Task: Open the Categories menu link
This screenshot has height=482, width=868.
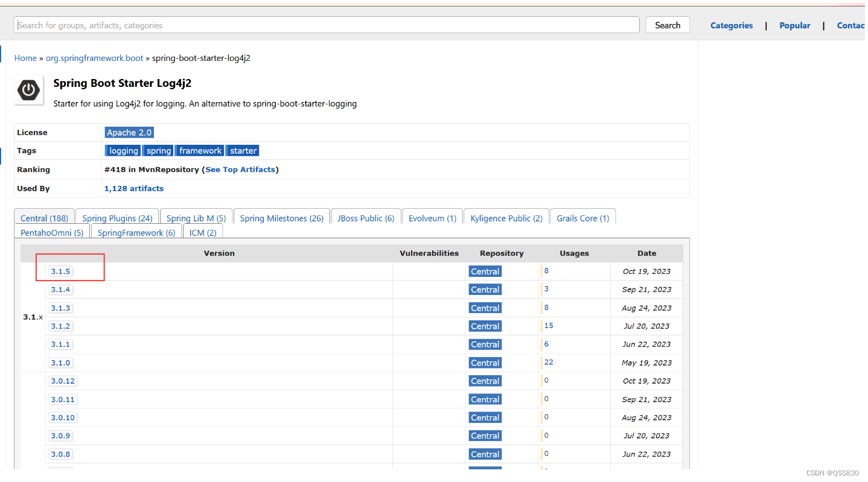Action: [x=732, y=25]
